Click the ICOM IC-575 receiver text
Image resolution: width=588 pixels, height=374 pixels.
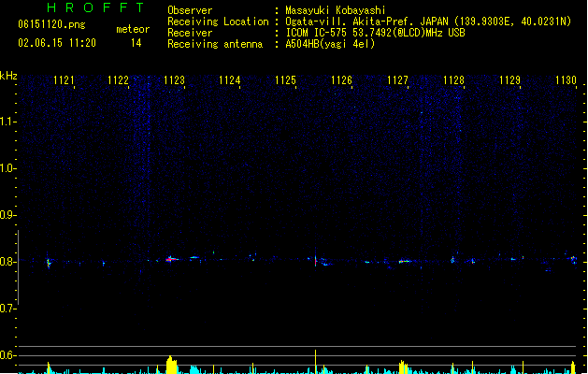pyautogui.click(x=376, y=33)
